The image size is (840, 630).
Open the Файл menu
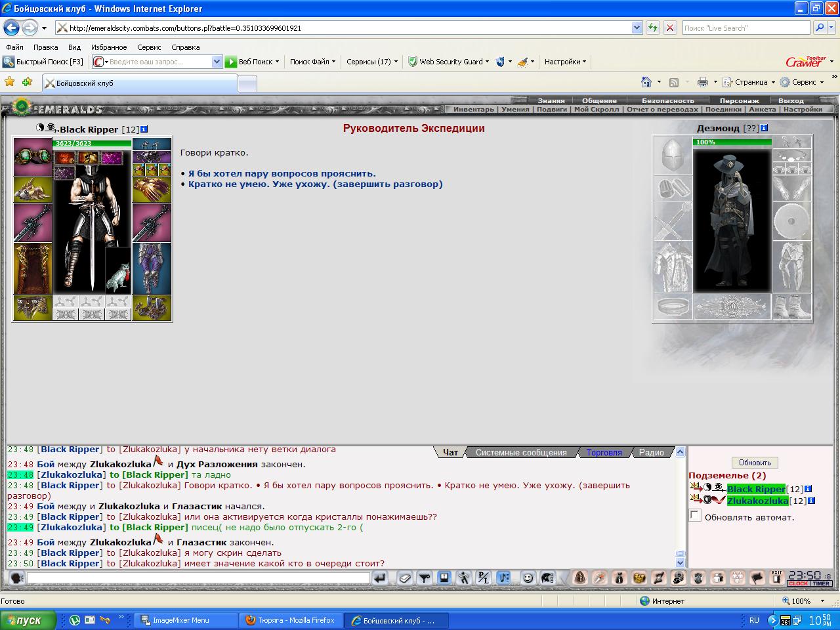coord(14,47)
